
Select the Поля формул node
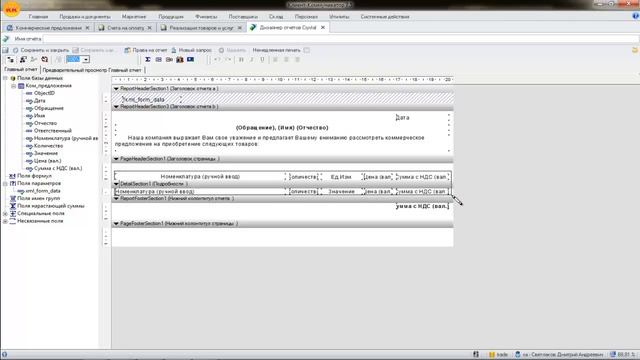point(34,176)
